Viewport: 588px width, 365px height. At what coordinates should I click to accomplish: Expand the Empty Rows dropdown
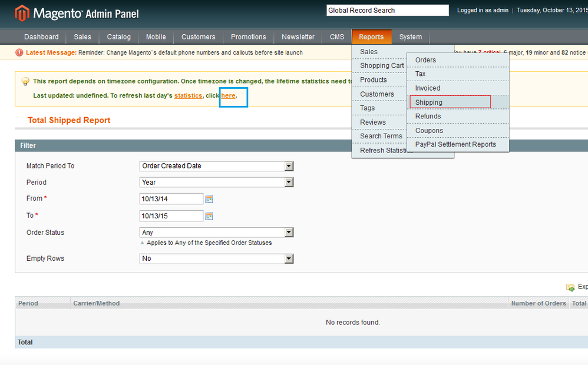tap(289, 258)
